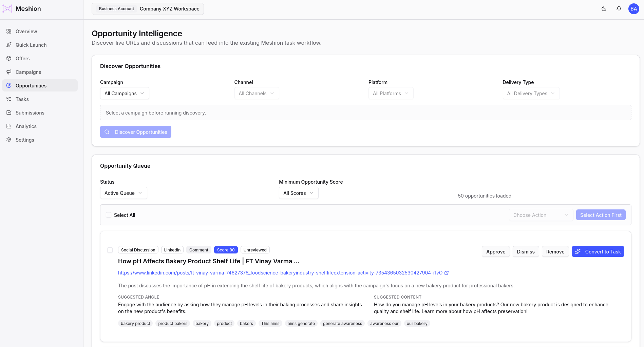
Task: Click the Offers box icon
Action: tap(9, 58)
